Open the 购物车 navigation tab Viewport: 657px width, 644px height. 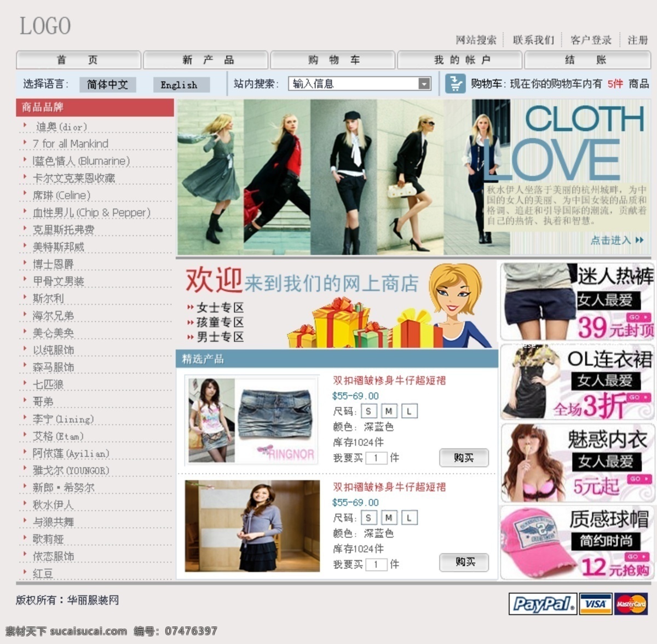[333, 60]
